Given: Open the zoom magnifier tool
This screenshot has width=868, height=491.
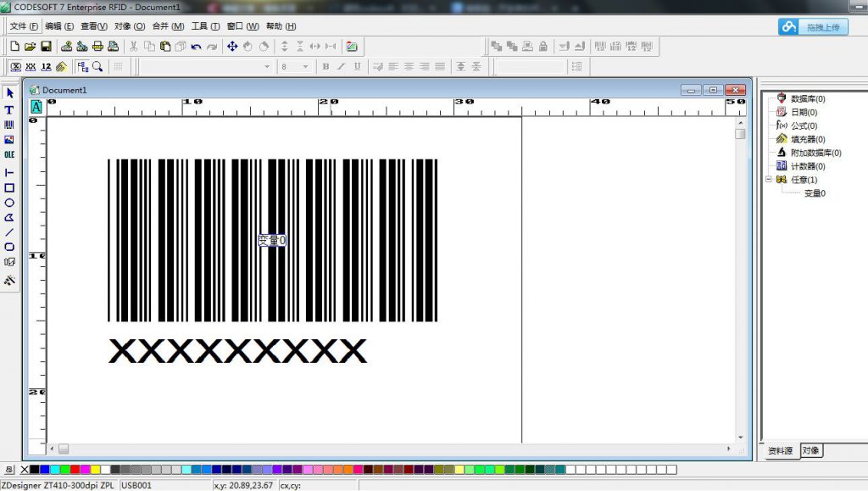Looking at the screenshot, I should point(97,66).
